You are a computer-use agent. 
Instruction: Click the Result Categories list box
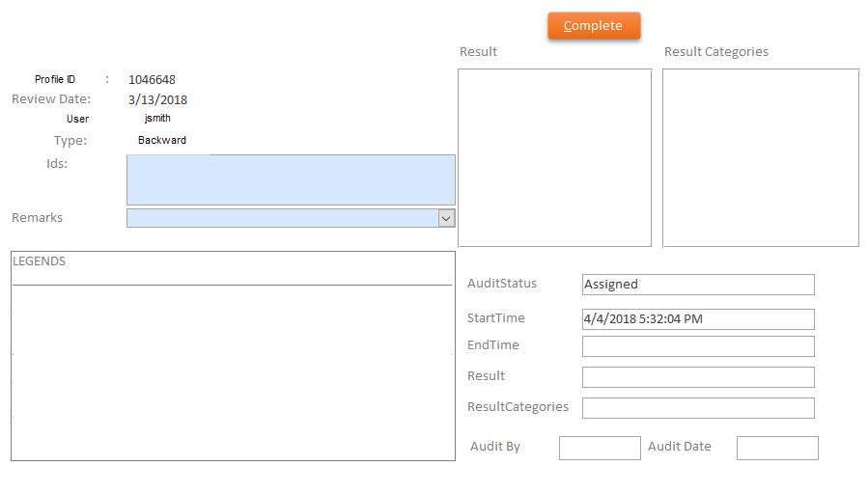(x=760, y=157)
